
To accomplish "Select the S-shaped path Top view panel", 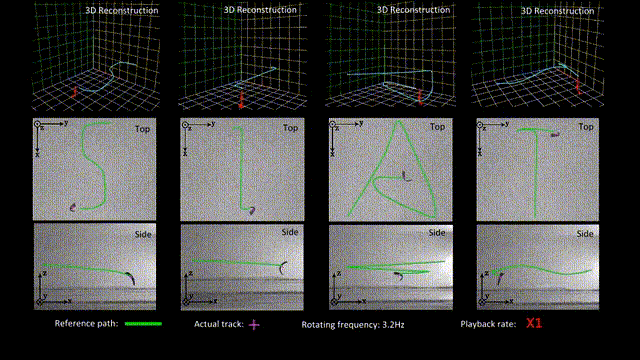I will click(94, 169).
